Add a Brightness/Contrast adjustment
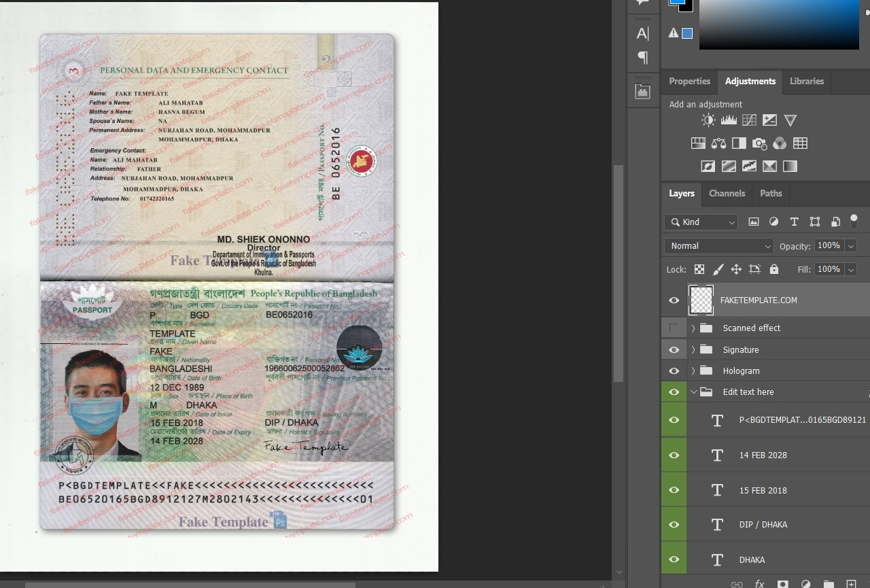Viewport: 870px width, 588px height. click(708, 120)
